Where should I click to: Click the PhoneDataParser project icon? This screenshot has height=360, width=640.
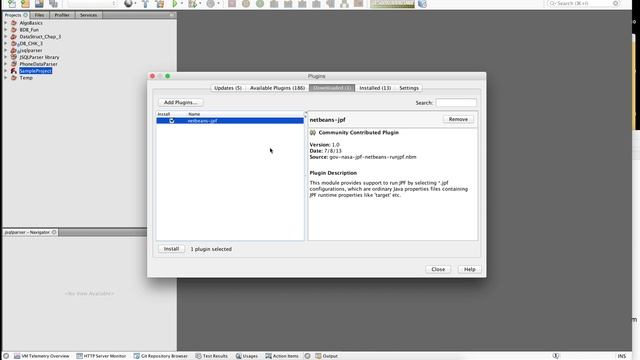tap(14, 64)
